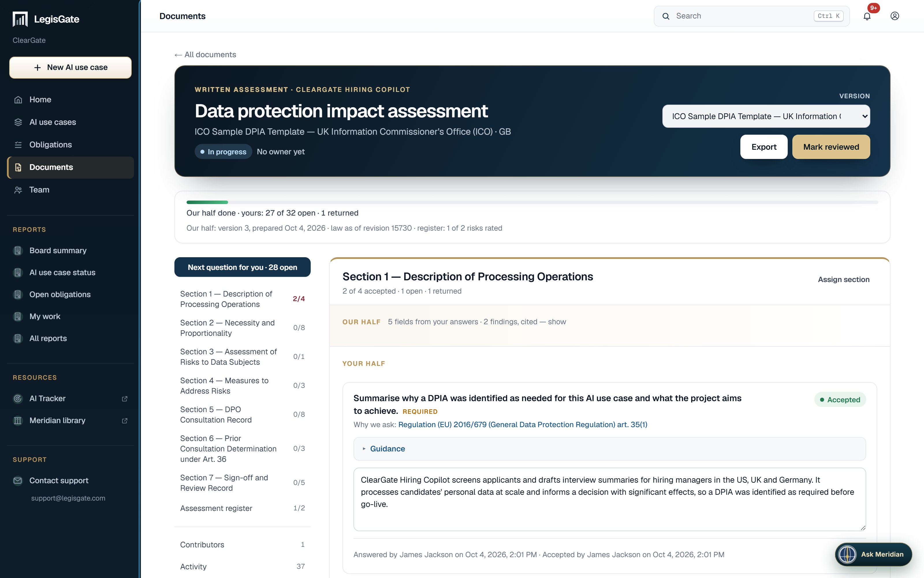
Task: Go to Section 5 DPO Consultation Record
Action: (243, 415)
